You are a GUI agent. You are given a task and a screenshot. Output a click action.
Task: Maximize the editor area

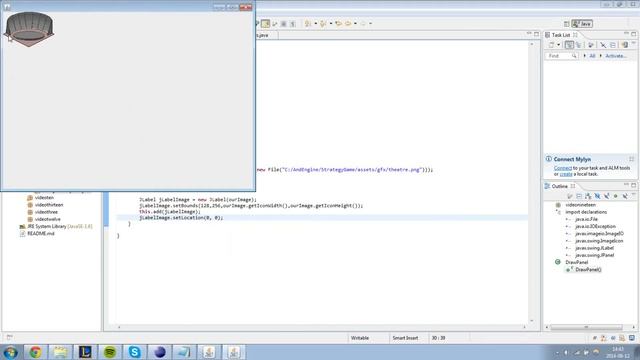536,34
